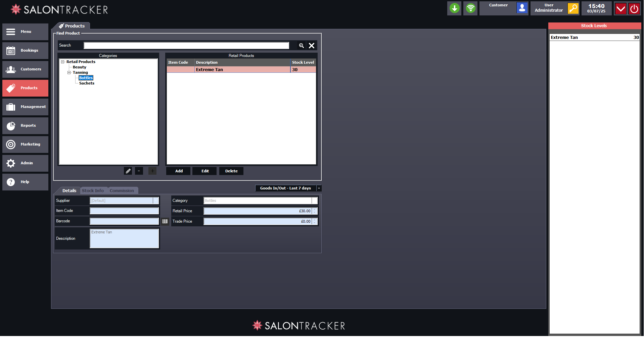Click the Stock Level column header

303,62
